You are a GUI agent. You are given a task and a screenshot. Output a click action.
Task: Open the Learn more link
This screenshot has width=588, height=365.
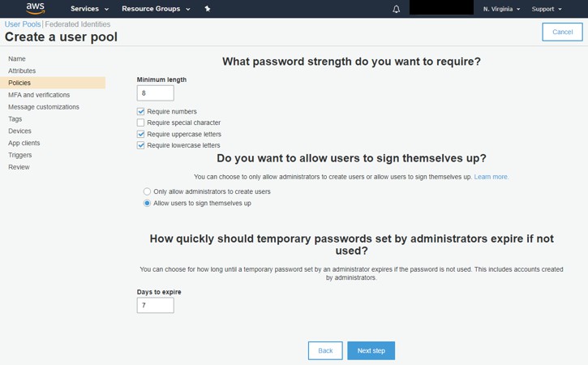491,177
